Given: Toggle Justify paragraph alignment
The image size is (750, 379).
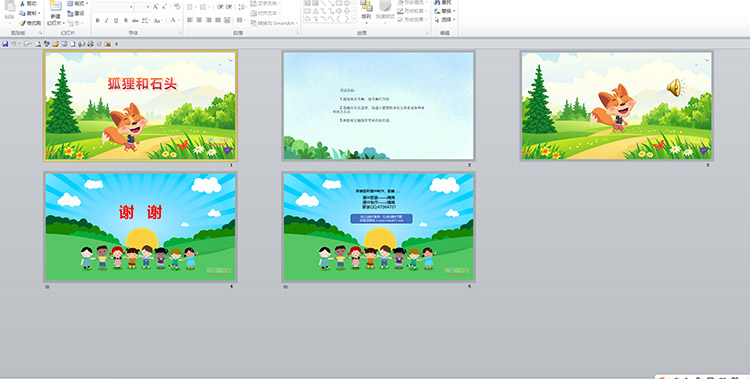Looking at the screenshot, I should (x=218, y=20).
